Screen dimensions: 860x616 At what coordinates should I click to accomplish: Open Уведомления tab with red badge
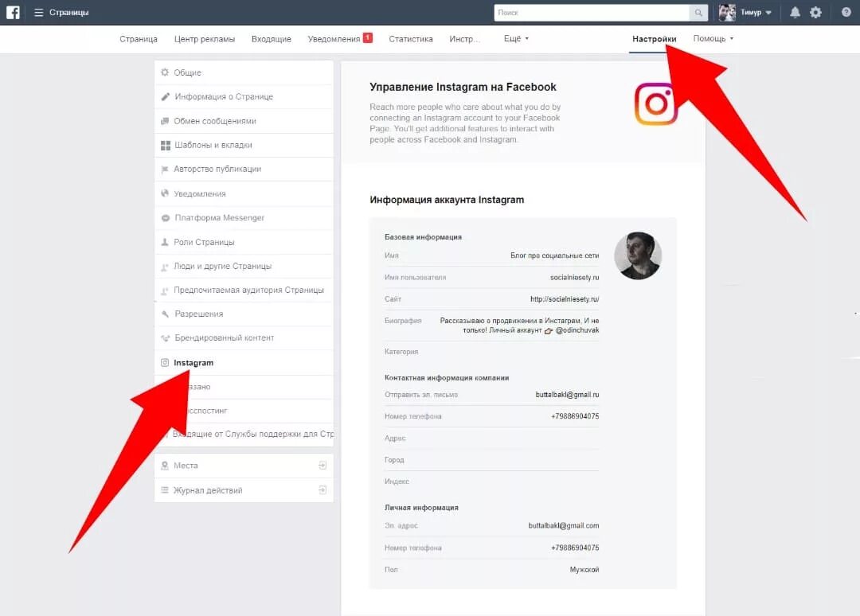(340, 38)
